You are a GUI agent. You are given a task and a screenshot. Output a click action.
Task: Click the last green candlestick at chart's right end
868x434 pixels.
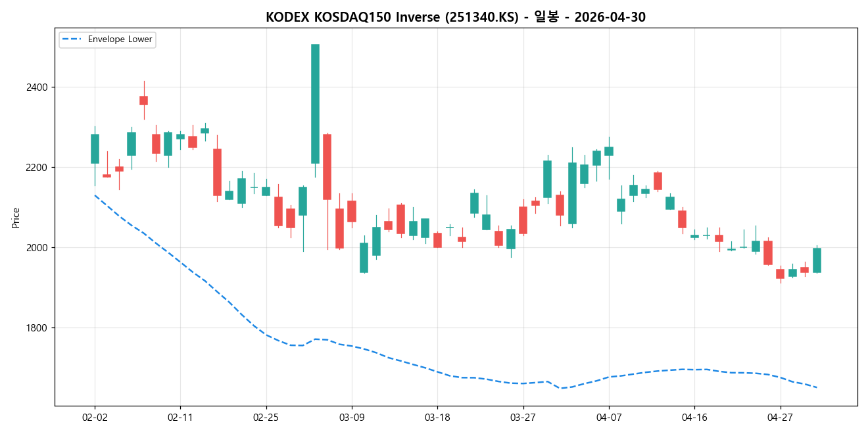pyautogui.click(x=817, y=260)
